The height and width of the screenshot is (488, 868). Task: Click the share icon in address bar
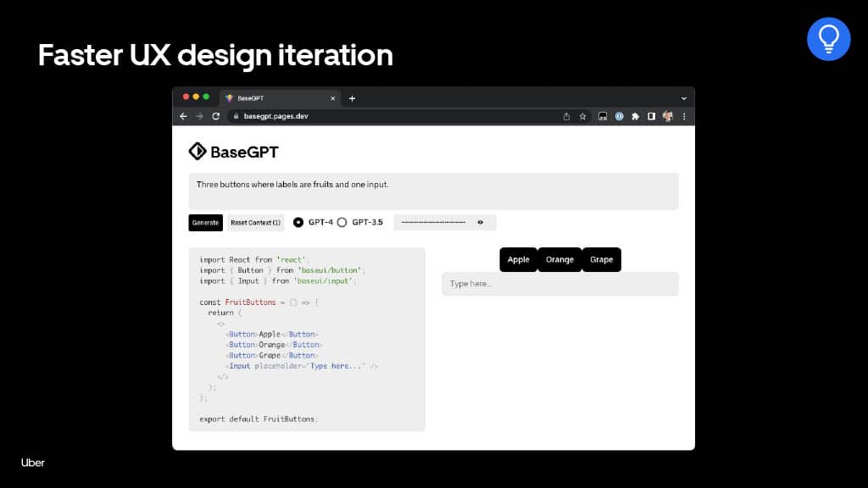pos(566,116)
